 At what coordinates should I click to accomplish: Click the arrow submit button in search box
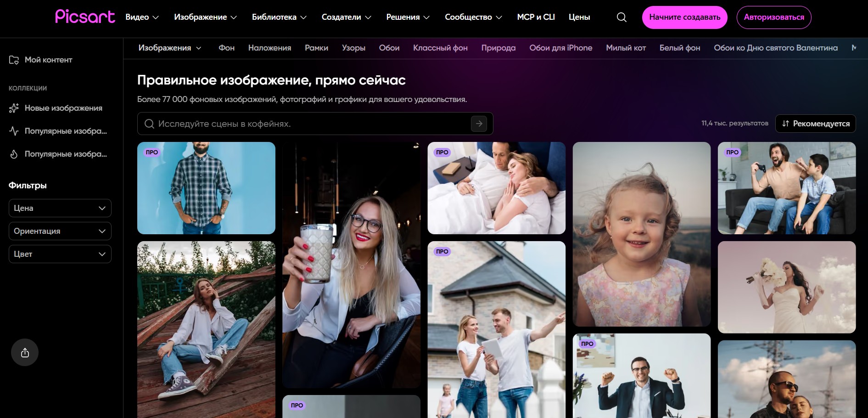click(x=479, y=124)
